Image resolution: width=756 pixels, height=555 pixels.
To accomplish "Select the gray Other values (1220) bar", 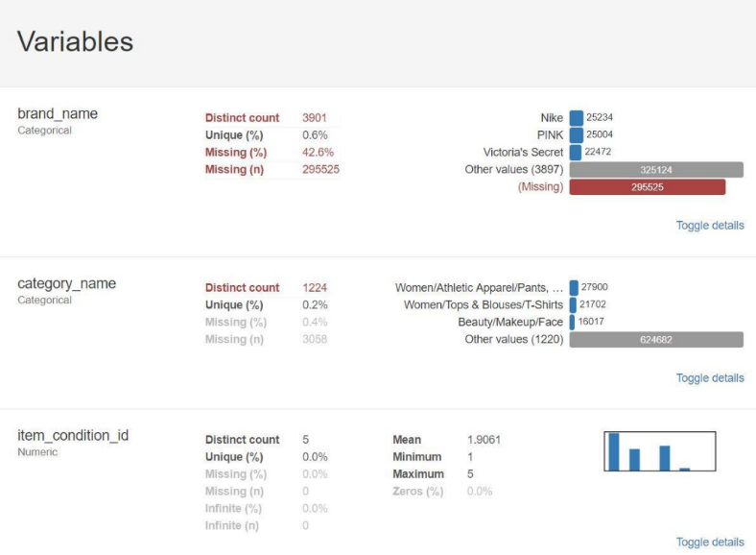I will (656, 339).
